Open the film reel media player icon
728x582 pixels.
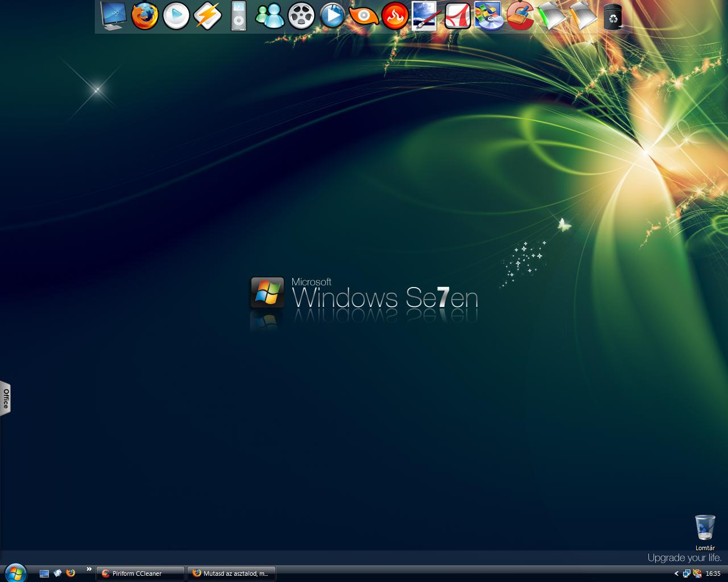click(x=301, y=15)
